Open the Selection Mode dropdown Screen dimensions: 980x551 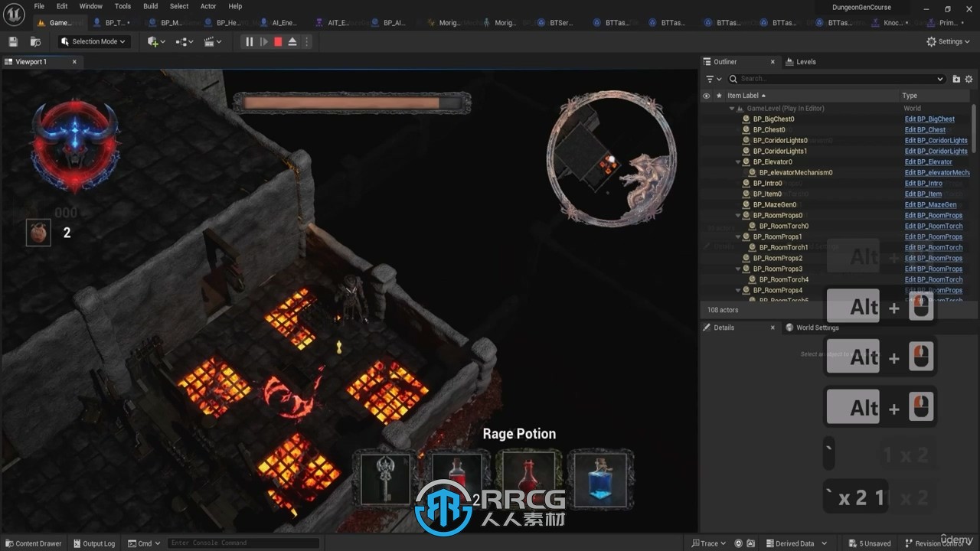tap(93, 41)
